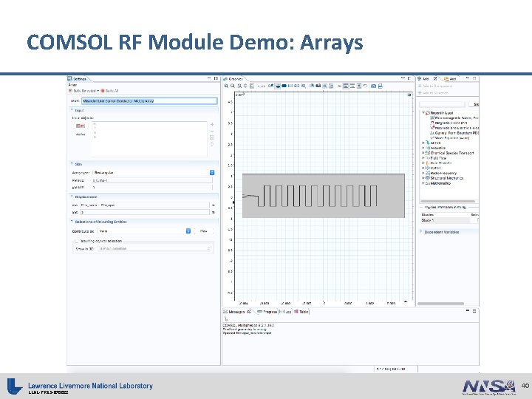Click the Image Snapshot camera icon
The image size is (532, 399).
coord(374,86)
